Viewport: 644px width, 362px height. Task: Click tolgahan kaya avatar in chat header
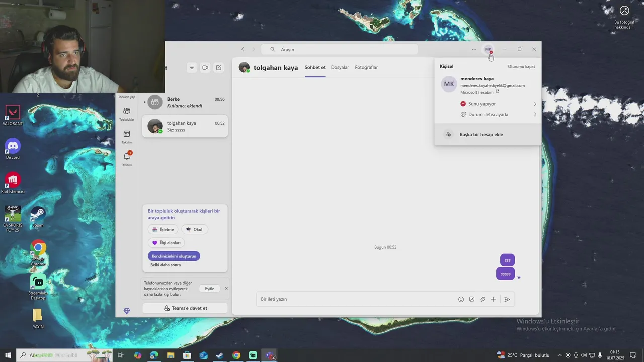[x=244, y=67]
